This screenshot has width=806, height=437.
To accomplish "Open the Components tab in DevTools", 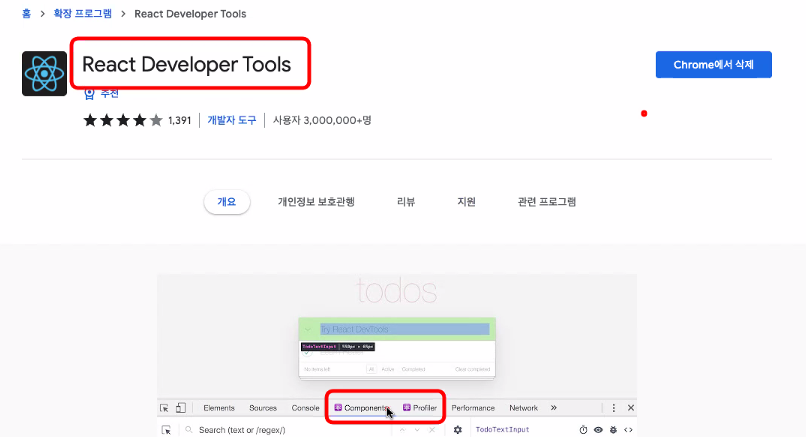I will [x=361, y=408].
